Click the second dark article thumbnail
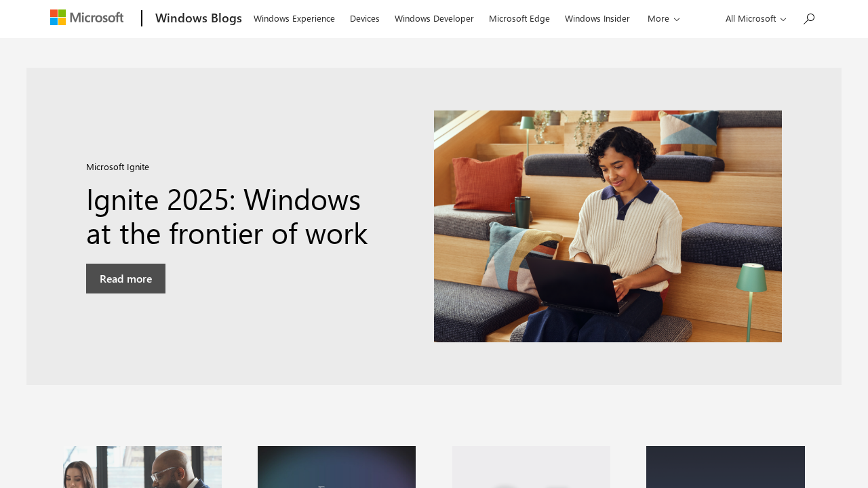 pos(336,467)
